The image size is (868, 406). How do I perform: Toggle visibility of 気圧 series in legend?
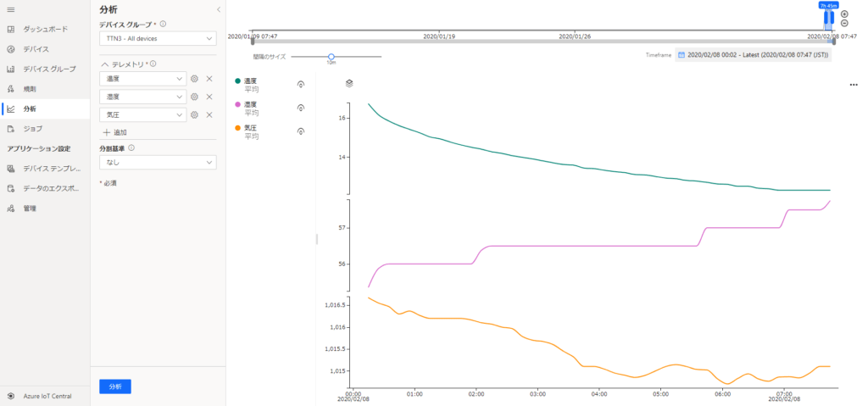coord(300,131)
